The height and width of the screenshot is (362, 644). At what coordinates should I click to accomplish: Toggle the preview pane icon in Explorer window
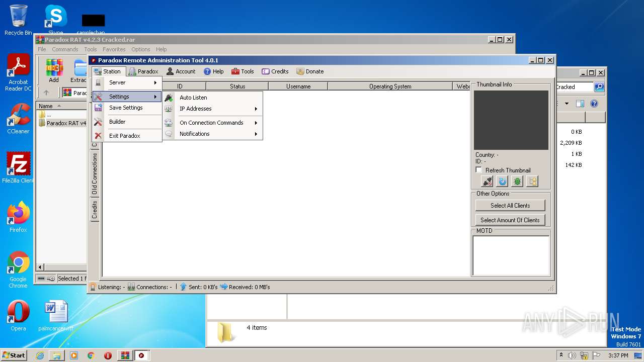pyautogui.click(x=580, y=104)
